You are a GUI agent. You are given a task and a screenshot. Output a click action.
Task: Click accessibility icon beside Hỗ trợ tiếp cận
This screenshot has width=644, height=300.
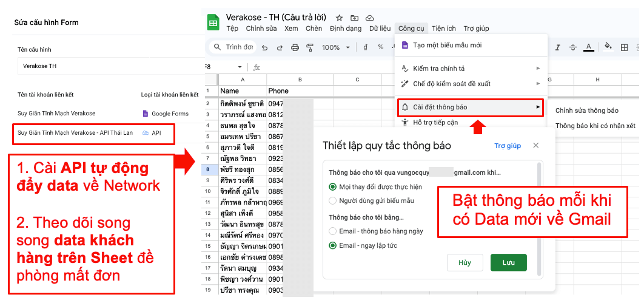tap(405, 122)
